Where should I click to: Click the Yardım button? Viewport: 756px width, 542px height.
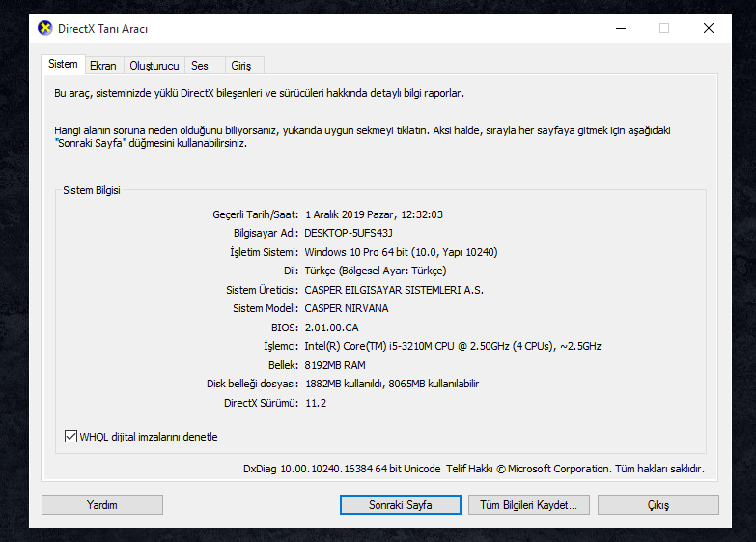point(102,505)
